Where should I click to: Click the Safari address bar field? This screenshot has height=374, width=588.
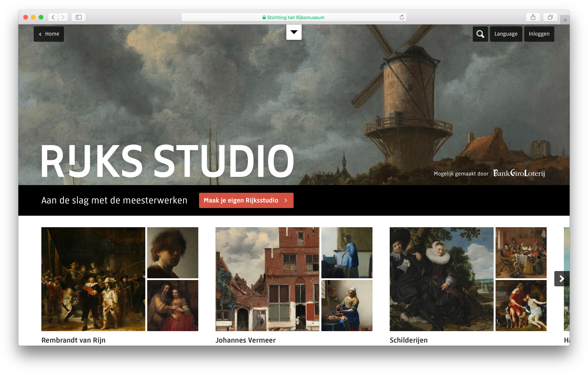[294, 17]
